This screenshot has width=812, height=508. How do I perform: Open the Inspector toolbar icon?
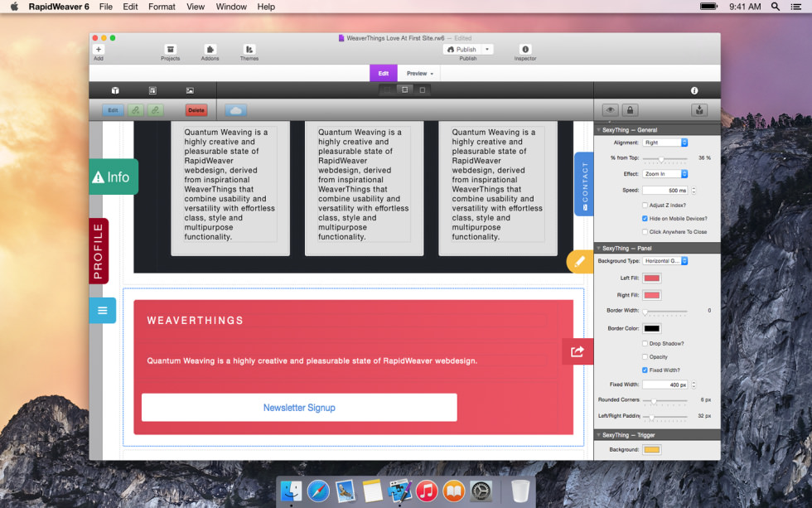click(x=525, y=49)
